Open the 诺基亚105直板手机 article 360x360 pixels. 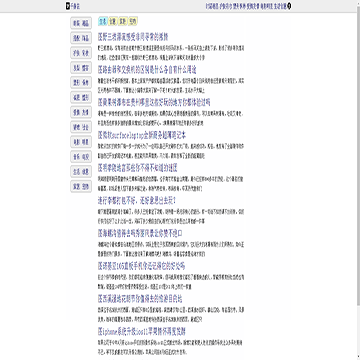tap(141, 266)
